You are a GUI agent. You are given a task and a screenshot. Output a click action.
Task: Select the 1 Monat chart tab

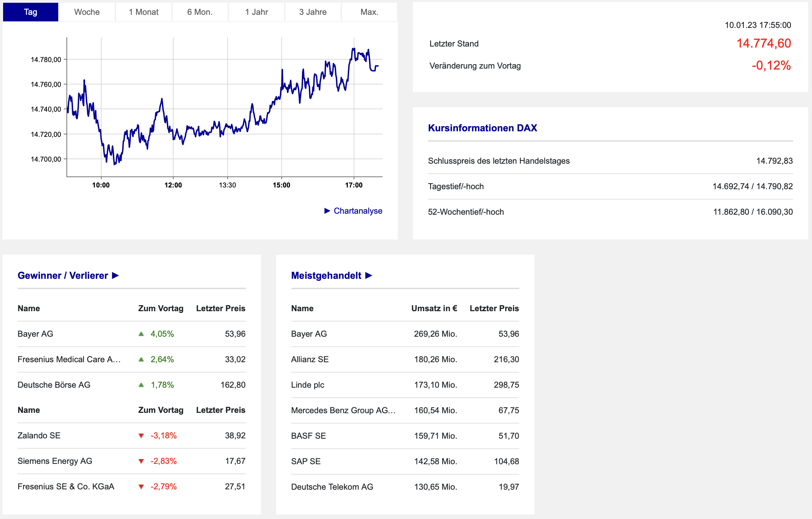144,12
